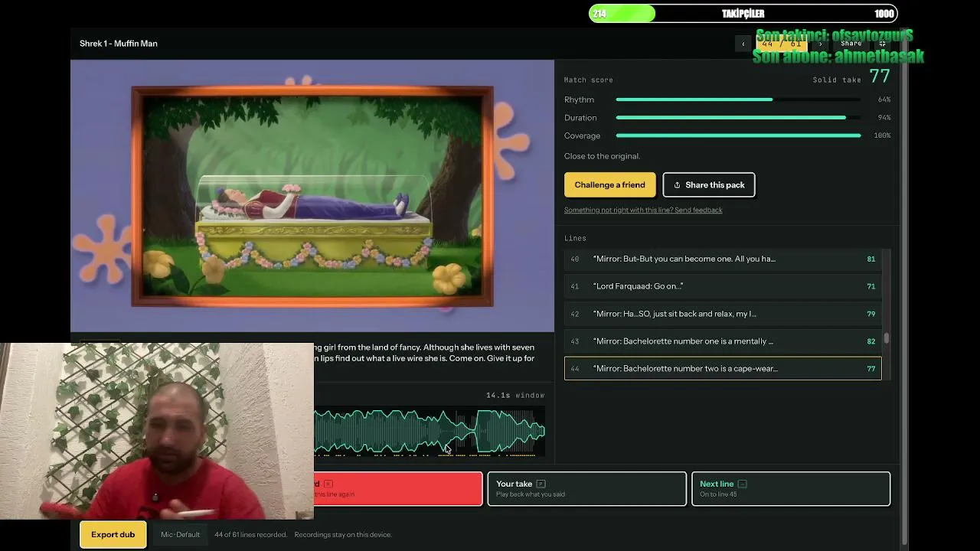Image resolution: width=980 pixels, height=551 pixels.
Task: Click the score 82 on line 43
Action: (871, 341)
